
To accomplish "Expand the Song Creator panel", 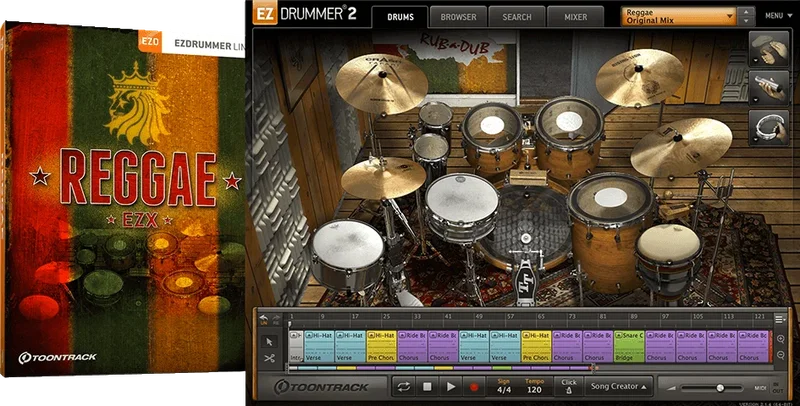I will tap(618, 387).
